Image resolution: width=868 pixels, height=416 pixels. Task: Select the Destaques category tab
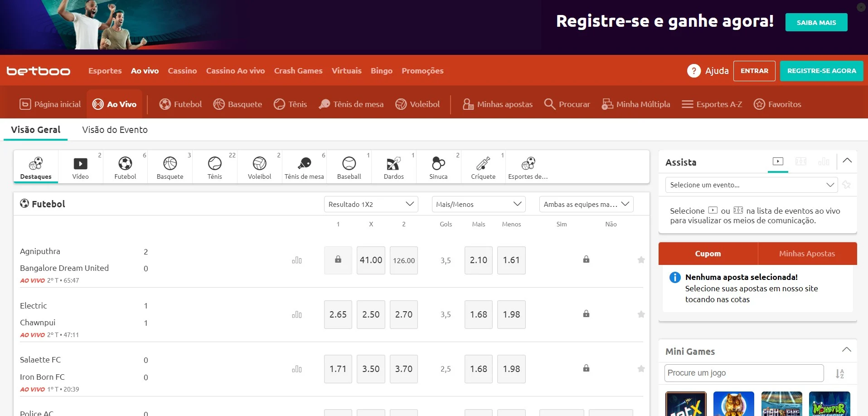tap(36, 167)
